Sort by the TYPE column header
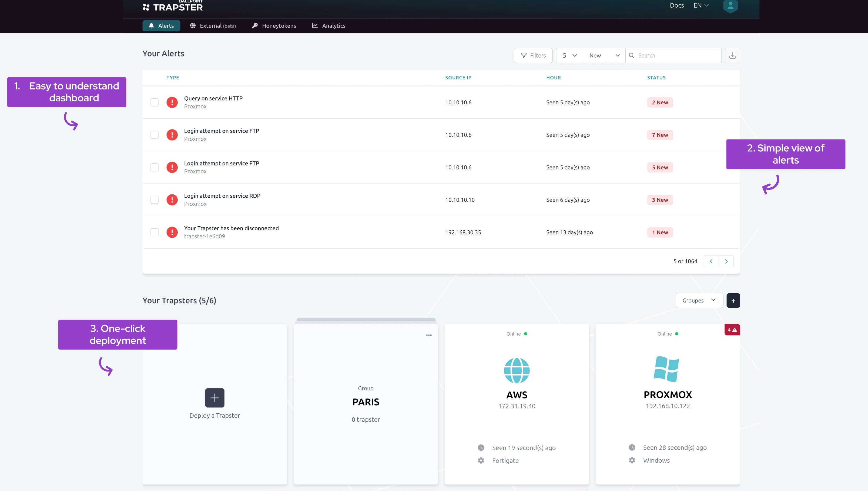 point(173,78)
